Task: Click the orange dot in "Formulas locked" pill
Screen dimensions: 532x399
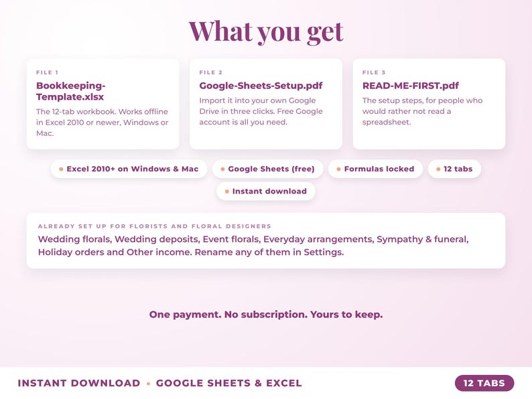Action: click(x=338, y=169)
